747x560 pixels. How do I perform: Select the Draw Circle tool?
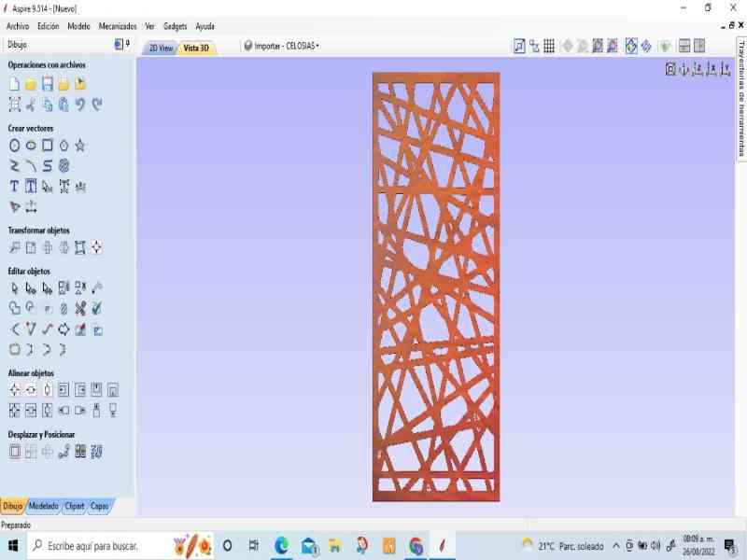[x=15, y=146]
